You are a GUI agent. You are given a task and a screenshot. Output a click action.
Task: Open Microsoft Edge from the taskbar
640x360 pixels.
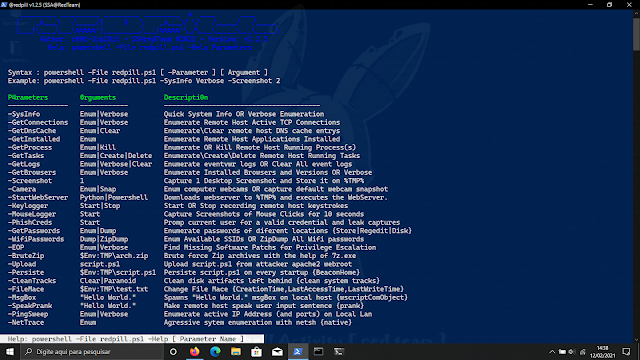(215, 351)
